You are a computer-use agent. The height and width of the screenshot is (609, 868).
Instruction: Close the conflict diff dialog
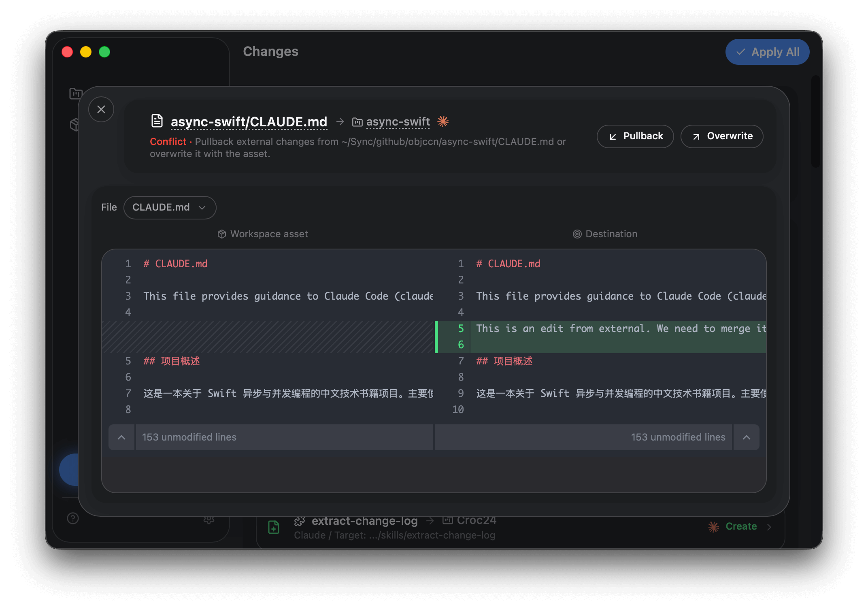tap(101, 109)
